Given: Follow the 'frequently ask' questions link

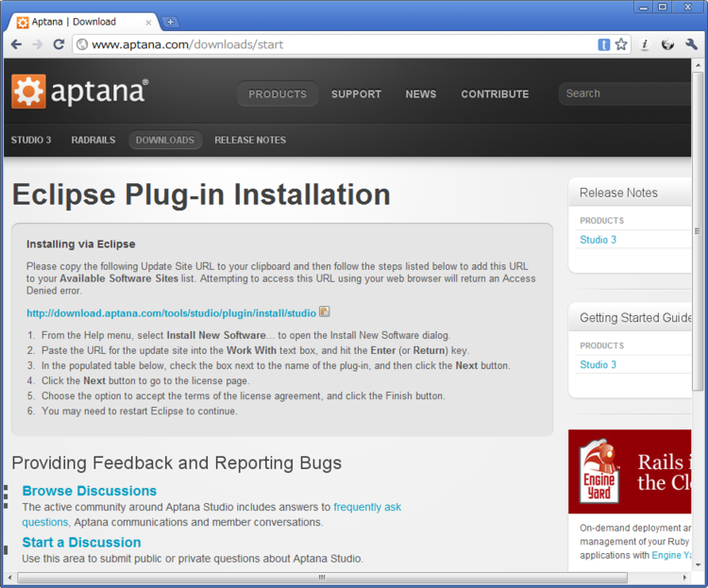Looking at the screenshot, I should 367,507.
